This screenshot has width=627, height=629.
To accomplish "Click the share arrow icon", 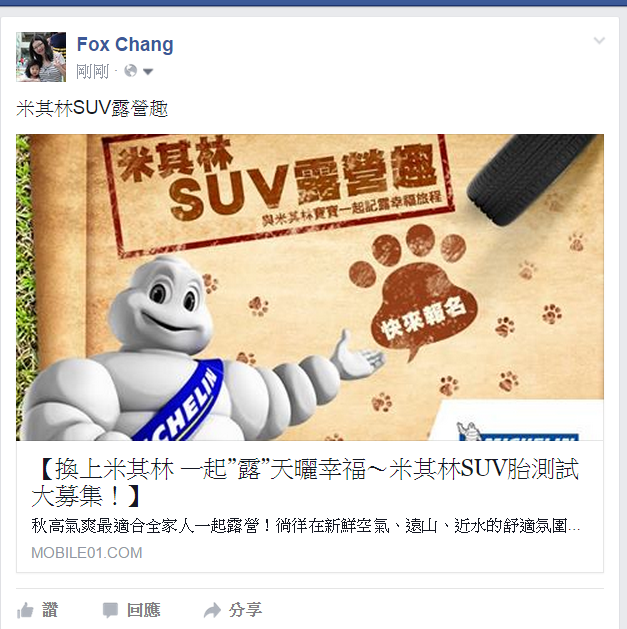I will pos(212,611).
